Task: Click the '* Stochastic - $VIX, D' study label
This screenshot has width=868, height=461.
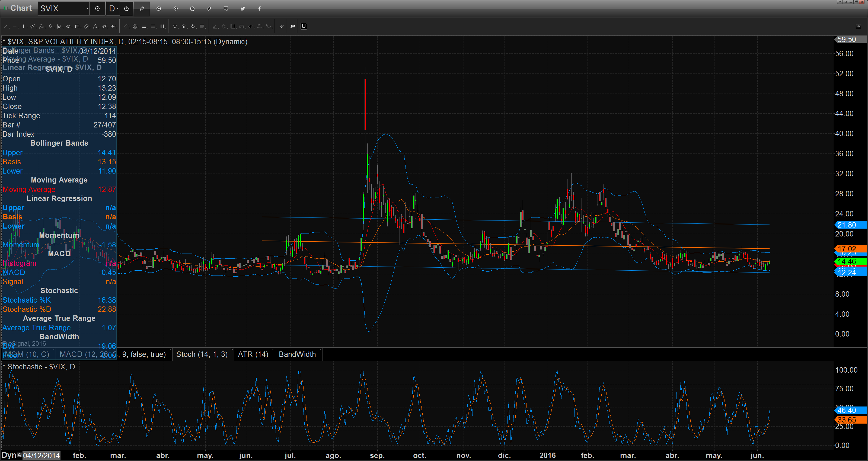Action: coord(39,367)
